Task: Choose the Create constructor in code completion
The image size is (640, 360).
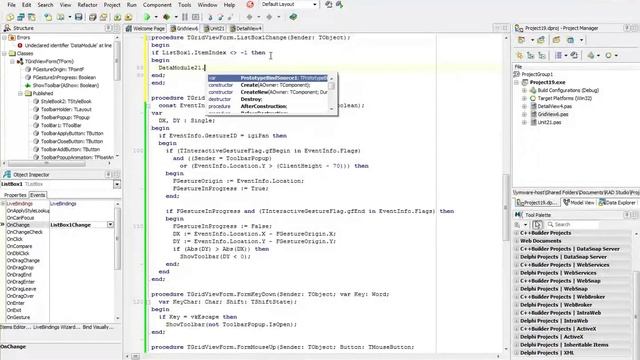Action: (x=268, y=85)
